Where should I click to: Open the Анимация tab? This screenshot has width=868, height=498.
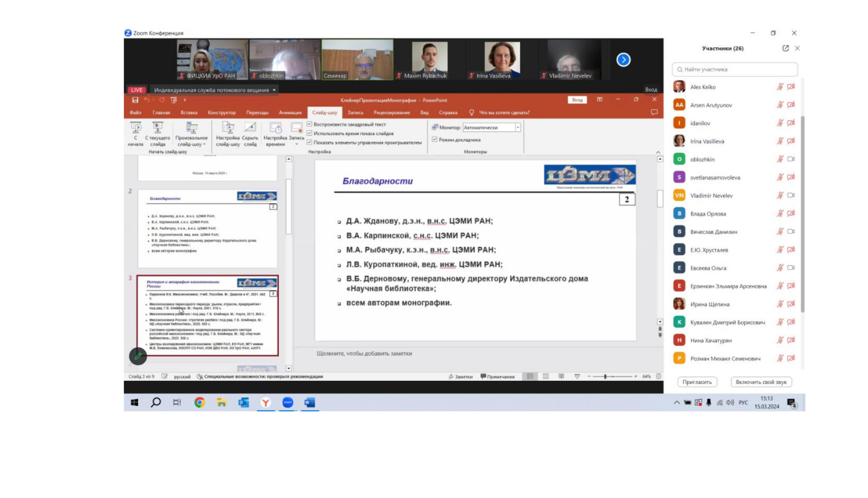tap(290, 113)
